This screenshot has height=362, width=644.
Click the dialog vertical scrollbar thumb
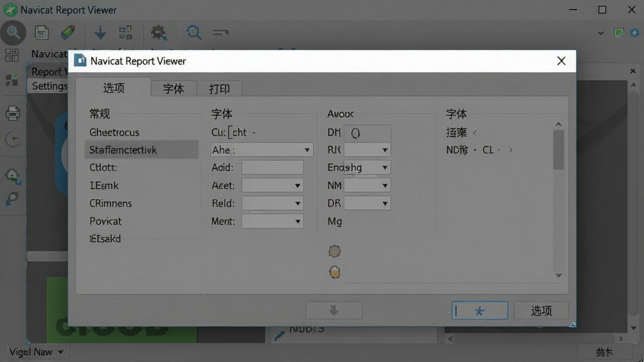[558, 150]
